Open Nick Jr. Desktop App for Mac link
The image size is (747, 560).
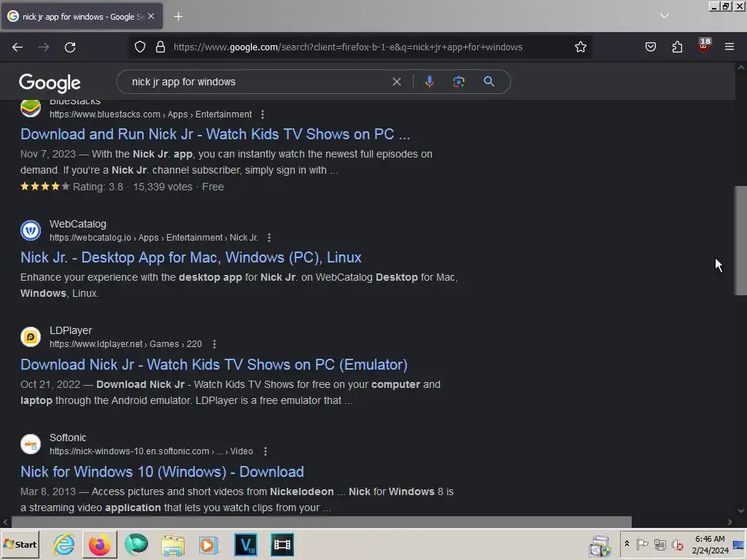point(190,257)
